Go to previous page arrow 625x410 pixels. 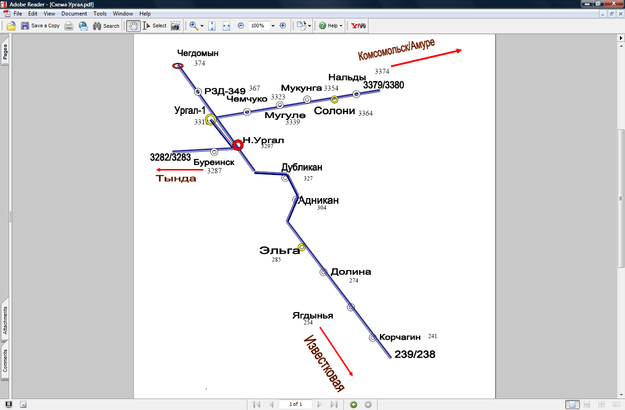pos(271,404)
